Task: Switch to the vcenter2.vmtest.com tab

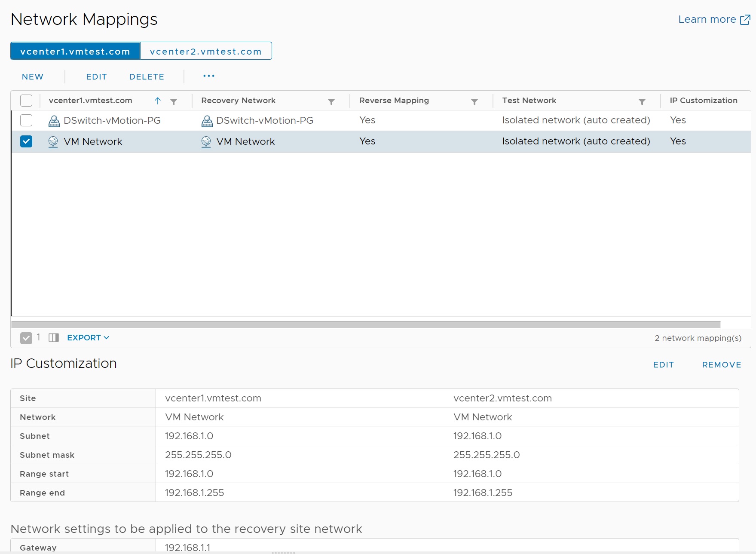Action: click(x=206, y=51)
